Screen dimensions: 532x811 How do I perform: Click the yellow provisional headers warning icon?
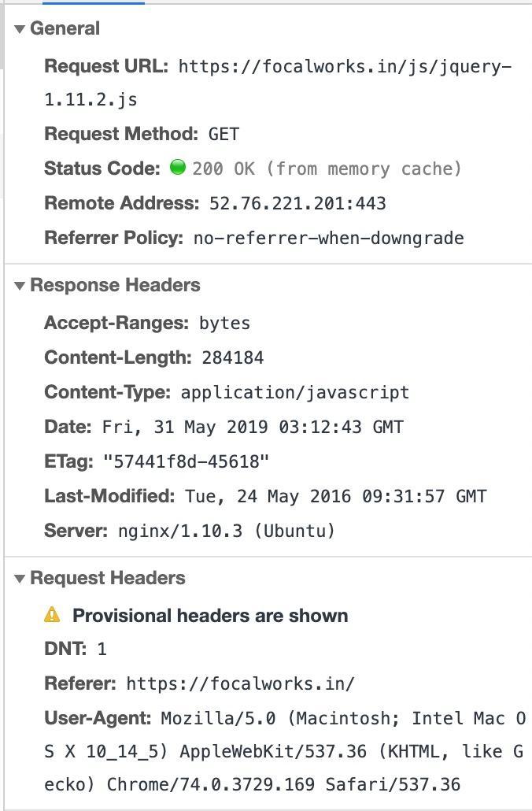52,615
